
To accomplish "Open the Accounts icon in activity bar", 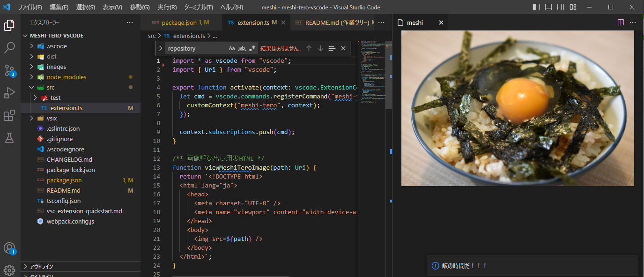I will [x=9, y=248].
